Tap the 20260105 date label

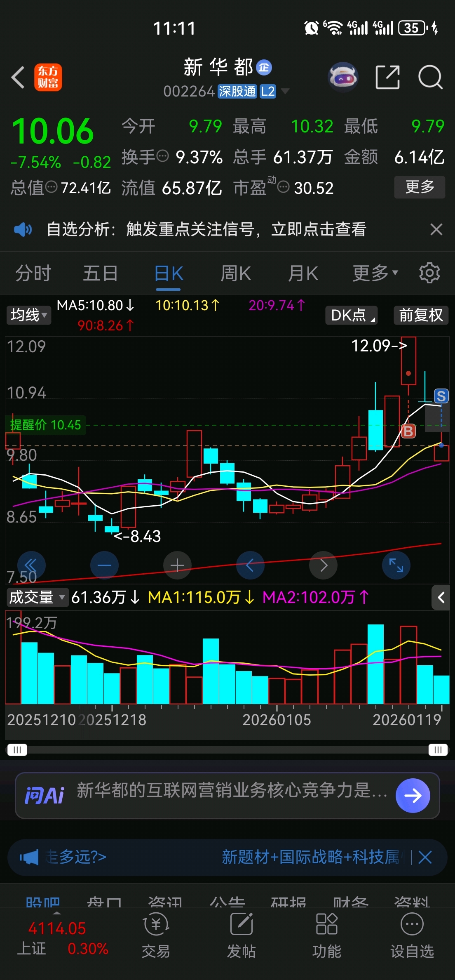coord(277,720)
